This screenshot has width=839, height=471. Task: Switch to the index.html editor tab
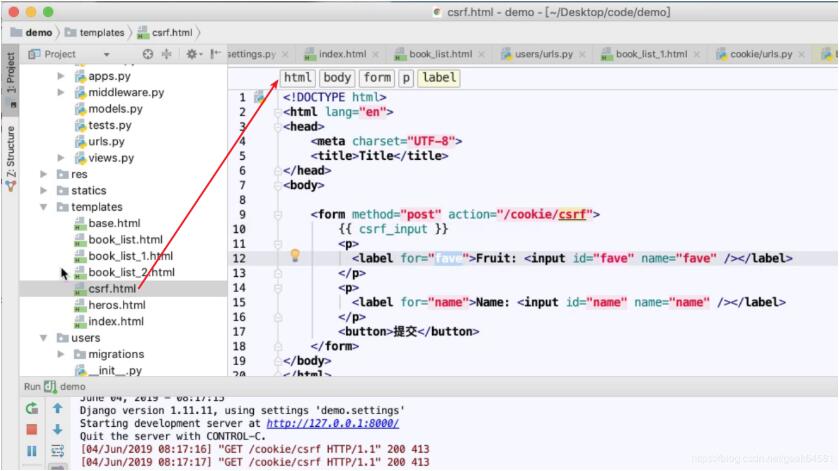click(341, 54)
